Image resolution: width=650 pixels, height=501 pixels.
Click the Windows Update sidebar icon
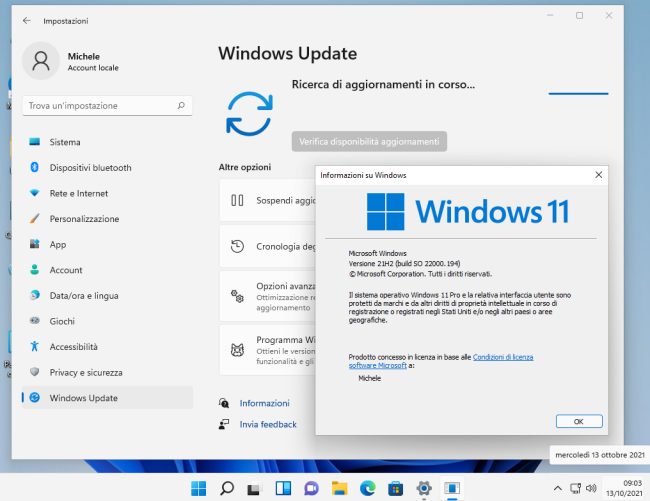(35, 397)
